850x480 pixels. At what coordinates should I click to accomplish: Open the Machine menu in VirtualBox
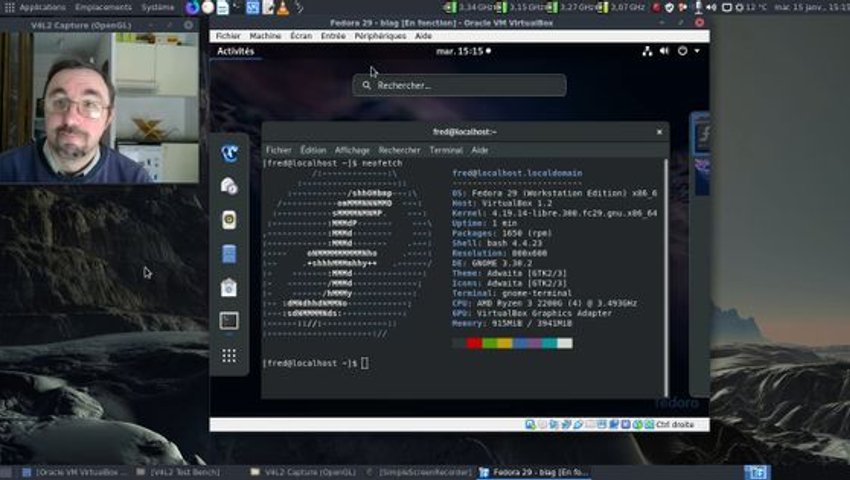click(x=265, y=36)
